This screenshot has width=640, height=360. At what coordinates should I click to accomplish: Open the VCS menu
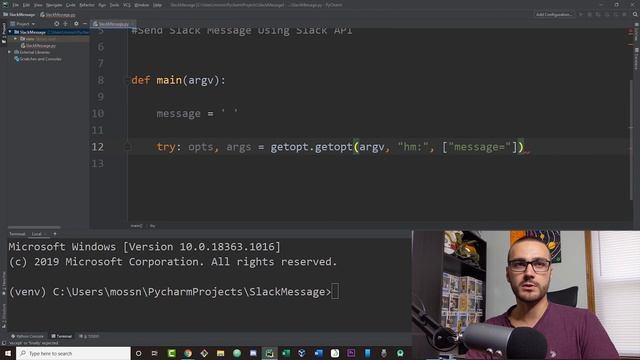click(127, 5)
